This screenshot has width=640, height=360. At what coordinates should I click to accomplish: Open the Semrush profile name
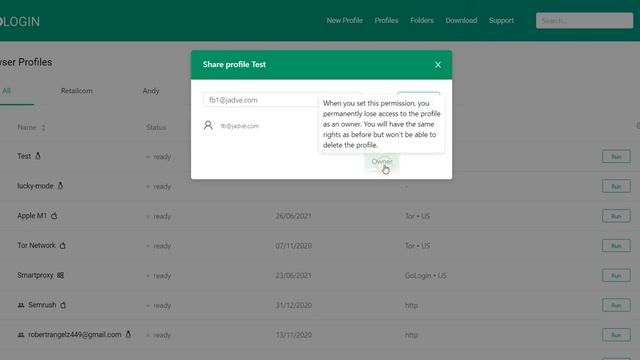42,305
